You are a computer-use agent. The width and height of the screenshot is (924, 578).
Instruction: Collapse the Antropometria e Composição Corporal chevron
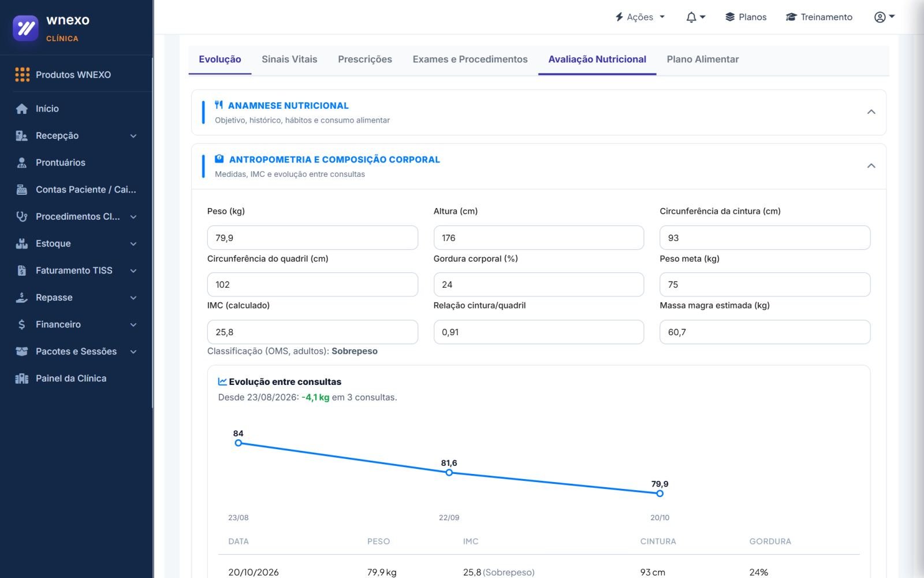(x=871, y=166)
